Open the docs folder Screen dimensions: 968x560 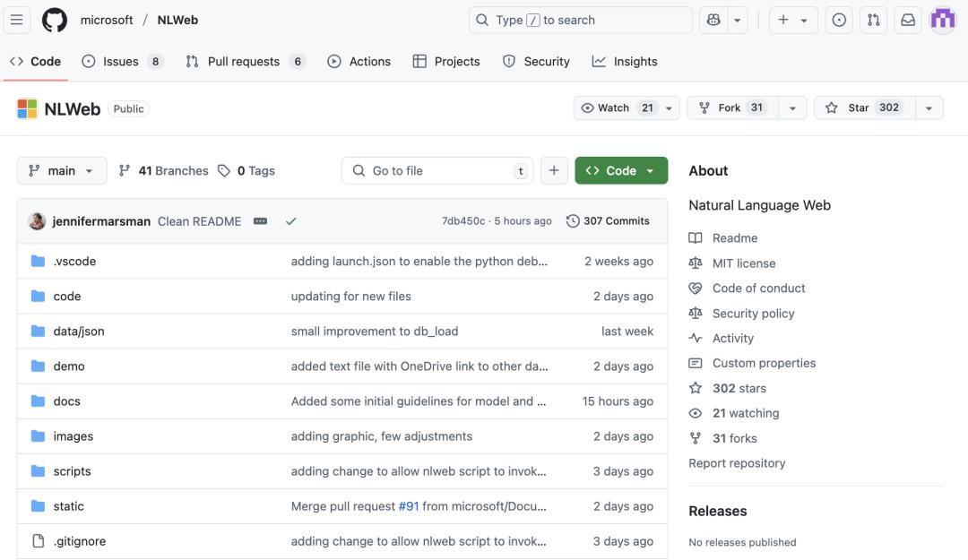(66, 401)
